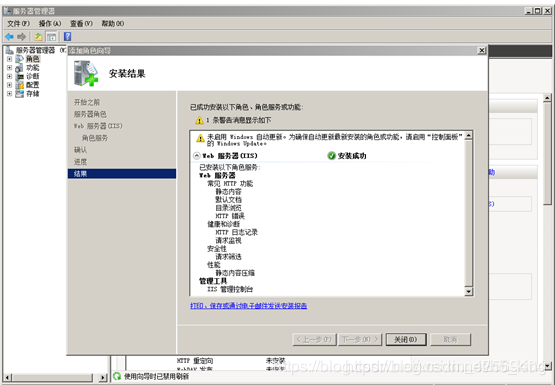The height and width of the screenshot is (385, 555).
Task: Click 请求监视 in installed services list
Action: coord(228,241)
